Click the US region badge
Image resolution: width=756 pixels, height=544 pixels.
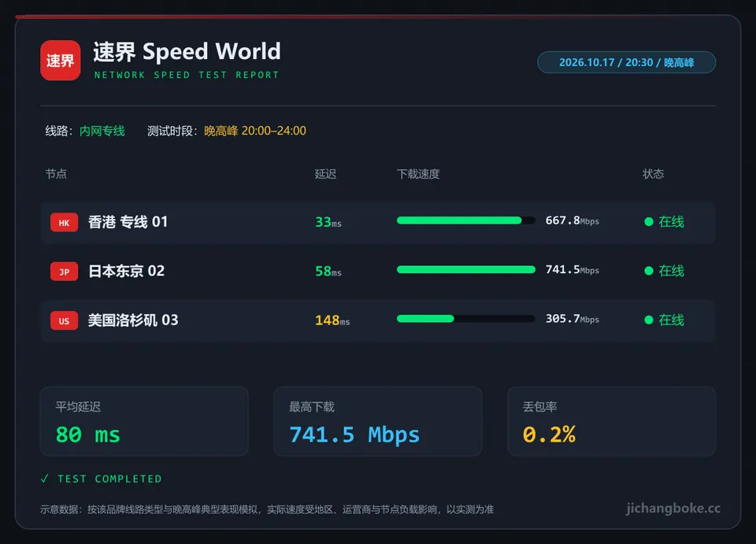pyautogui.click(x=64, y=321)
